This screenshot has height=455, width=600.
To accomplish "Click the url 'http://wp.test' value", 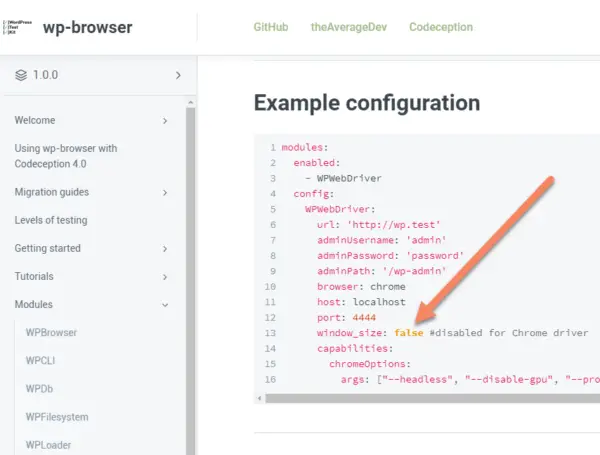I will [393, 225].
